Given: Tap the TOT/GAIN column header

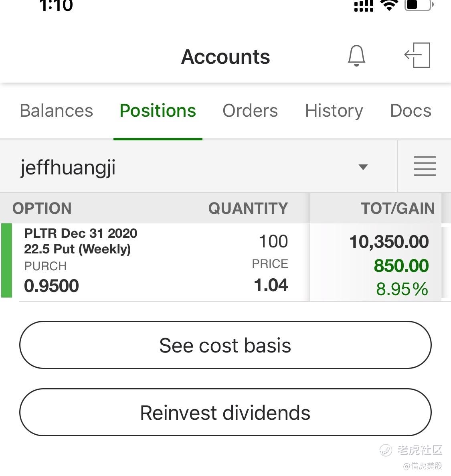Looking at the screenshot, I should 397,209.
